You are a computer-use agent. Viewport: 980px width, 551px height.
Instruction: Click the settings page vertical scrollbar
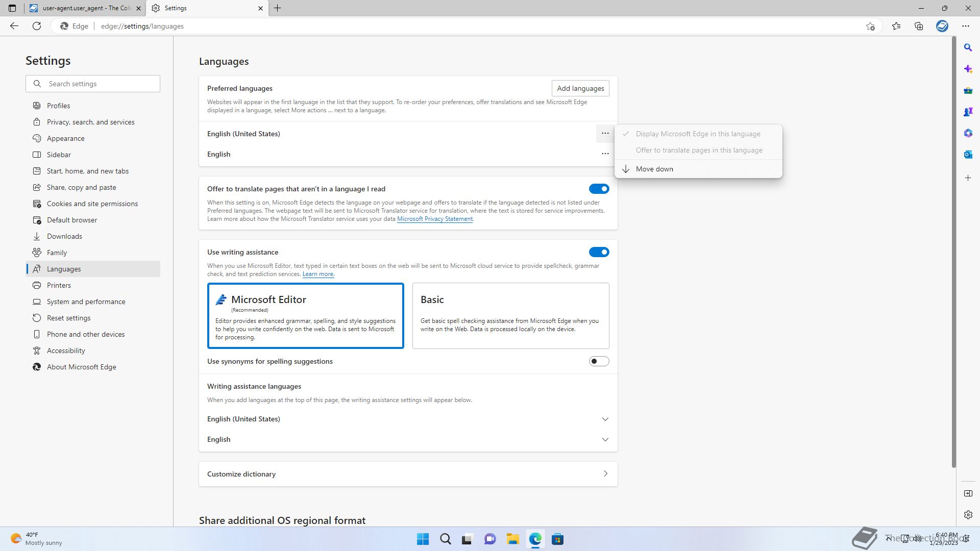pos(953,253)
